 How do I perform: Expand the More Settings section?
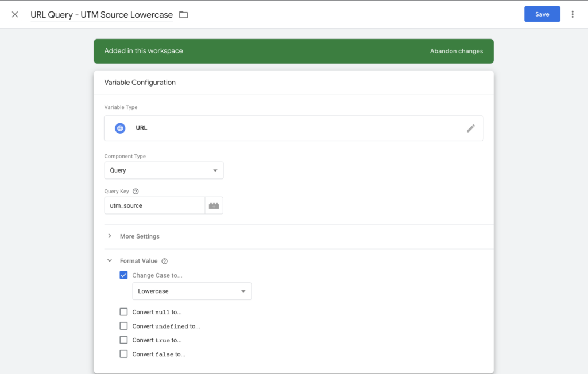pos(140,236)
